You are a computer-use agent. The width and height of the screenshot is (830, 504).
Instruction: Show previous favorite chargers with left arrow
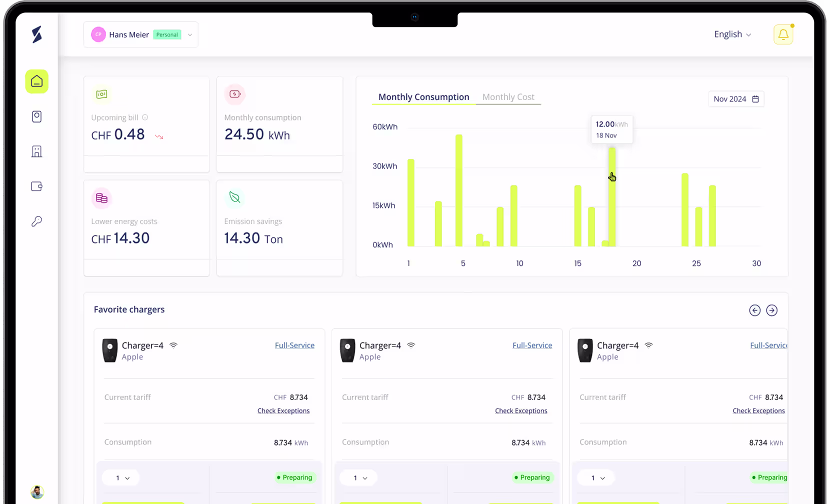[x=755, y=310]
